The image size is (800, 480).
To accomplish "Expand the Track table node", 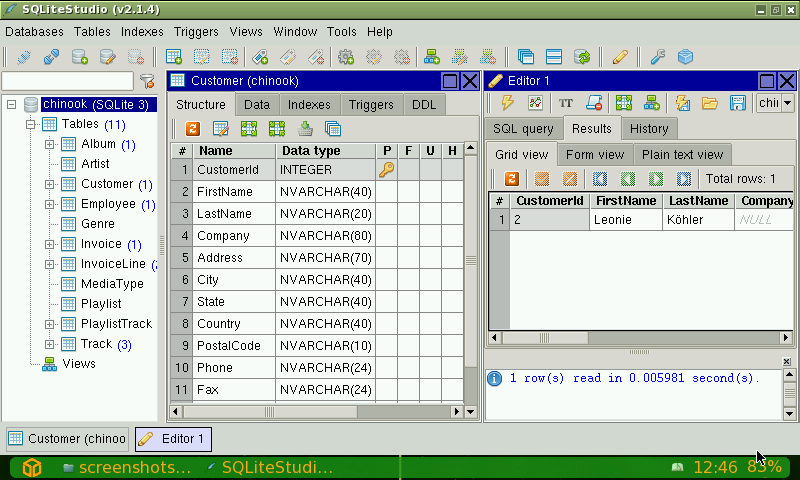I will pos(49,344).
